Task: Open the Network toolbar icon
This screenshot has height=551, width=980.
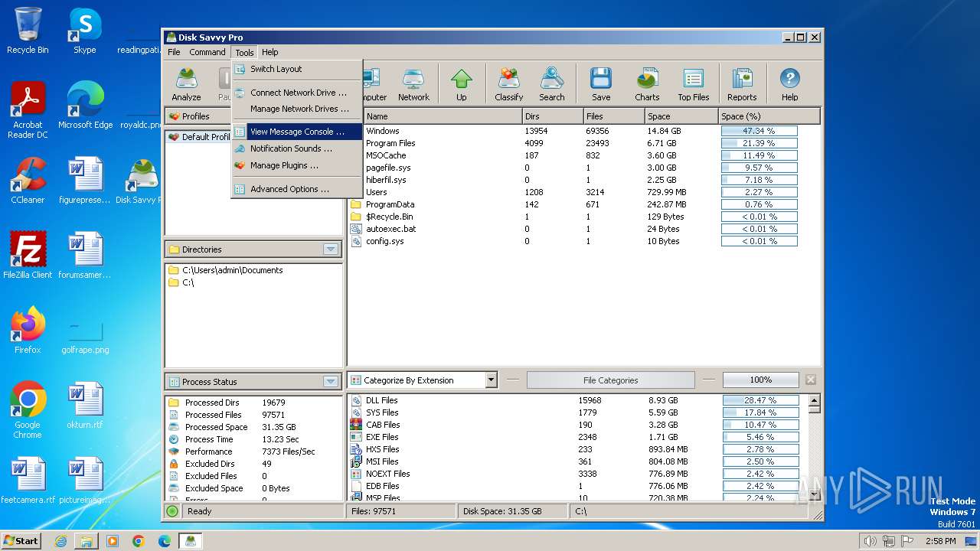Action: (x=413, y=84)
